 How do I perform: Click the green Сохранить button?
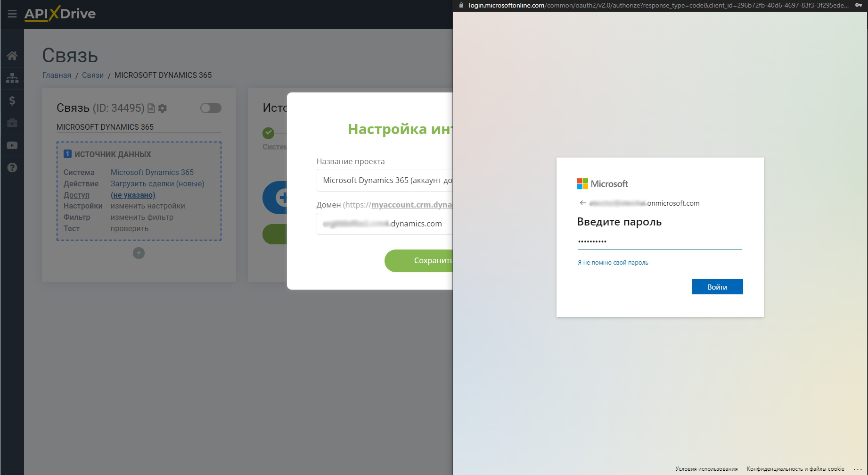tap(418, 260)
